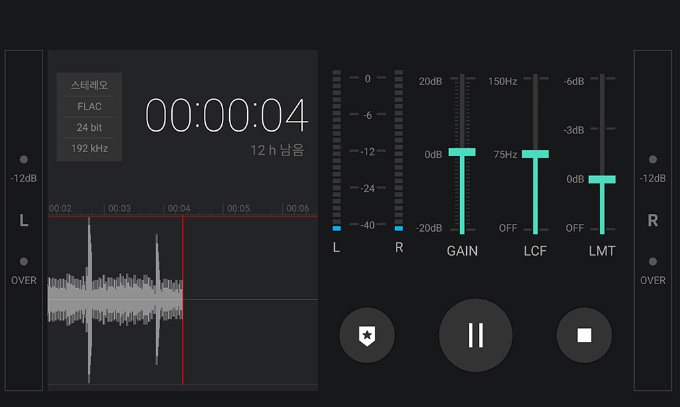Click the 192 kHz sample rate setting
This screenshot has height=407, width=680.
(x=89, y=148)
